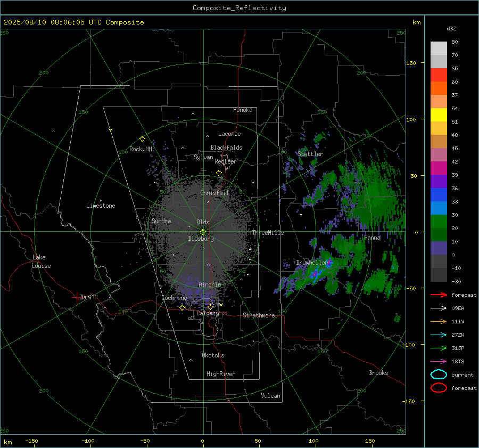Image resolution: width=479 pixels, height=448 pixels.
Task: Click the ThreeHills city label
Action: click(268, 233)
